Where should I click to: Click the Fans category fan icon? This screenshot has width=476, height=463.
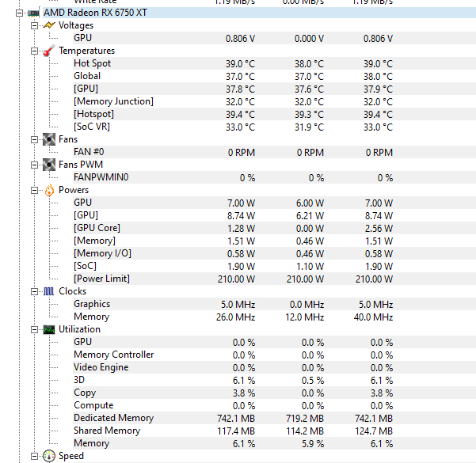click(x=49, y=139)
